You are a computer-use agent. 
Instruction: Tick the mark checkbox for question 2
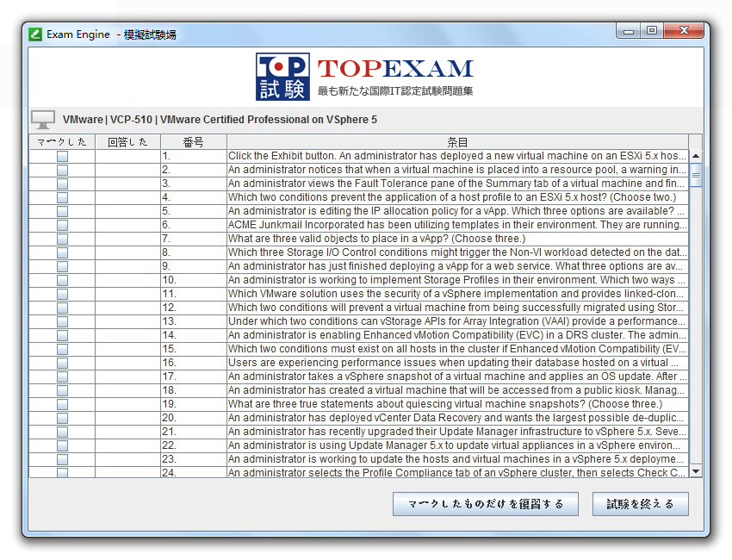(62, 170)
